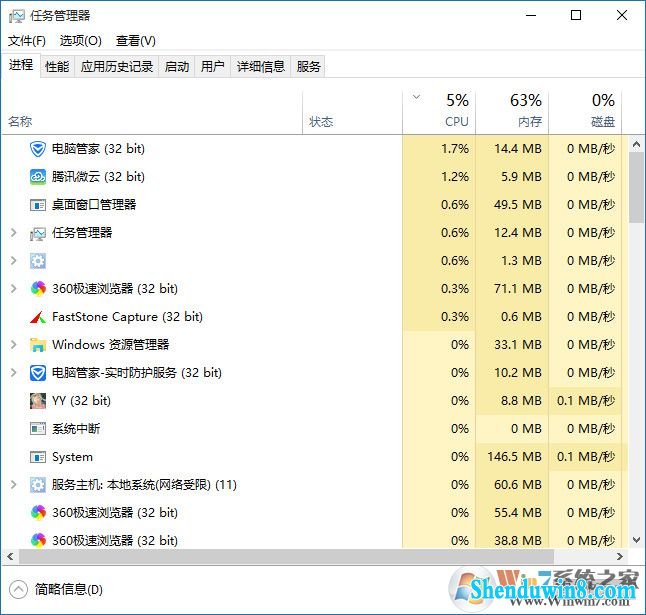Click the vertical scrollbar up arrow
The width and height of the screenshot is (646, 615).
[x=637, y=144]
